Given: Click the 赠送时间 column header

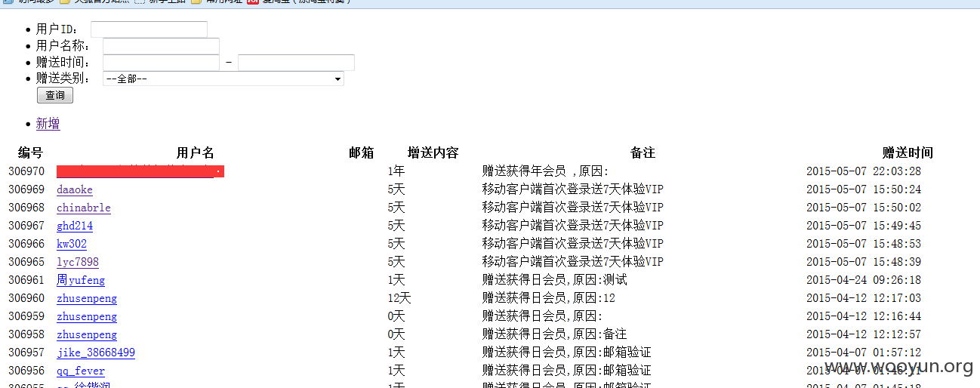Looking at the screenshot, I should [x=908, y=153].
